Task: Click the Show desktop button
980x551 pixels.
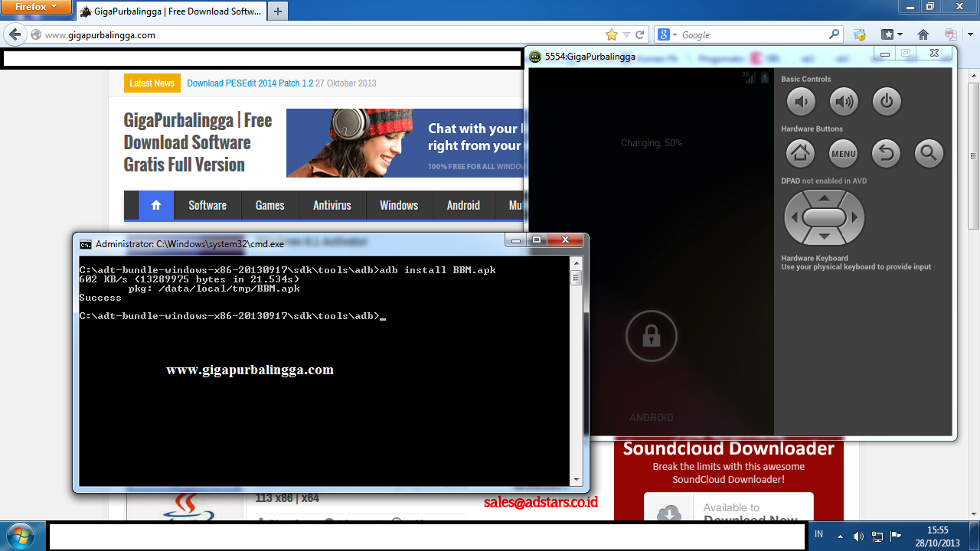Action: pos(975,536)
